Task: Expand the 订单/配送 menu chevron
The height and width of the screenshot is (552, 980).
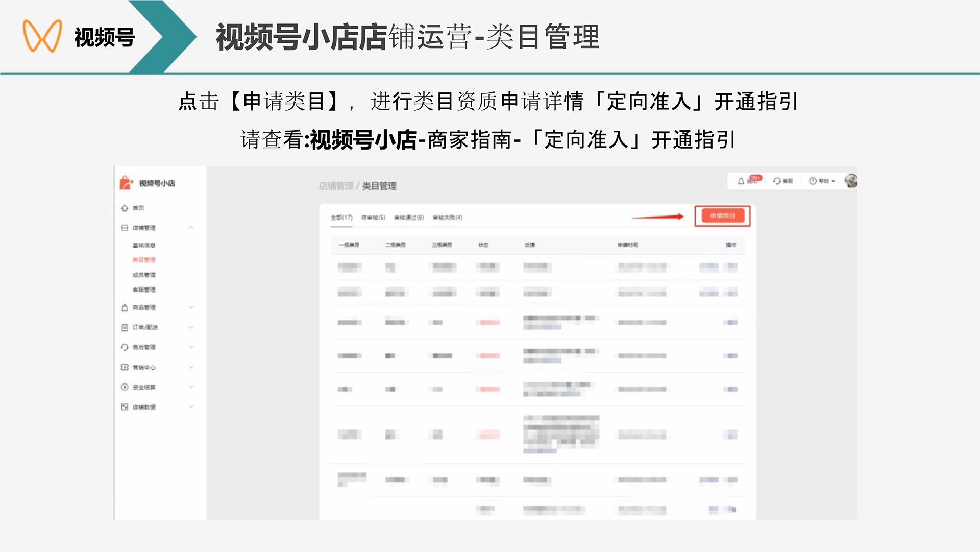Action: pos(191,327)
